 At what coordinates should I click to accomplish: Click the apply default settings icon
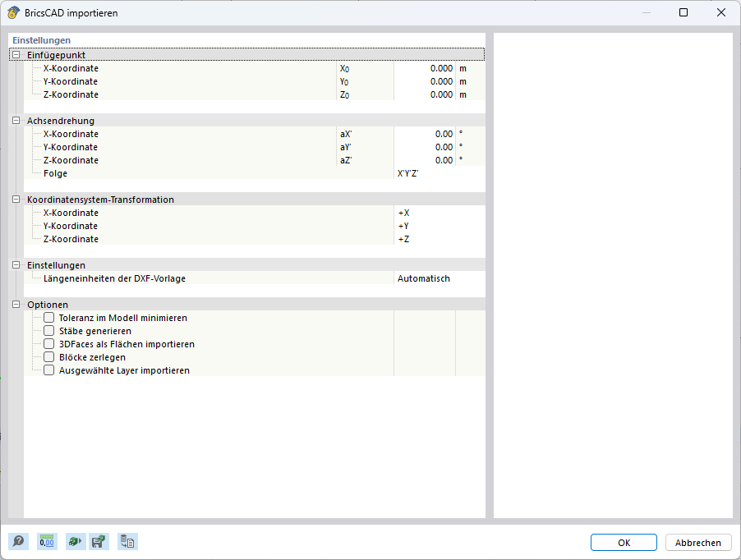coord(75,541)
